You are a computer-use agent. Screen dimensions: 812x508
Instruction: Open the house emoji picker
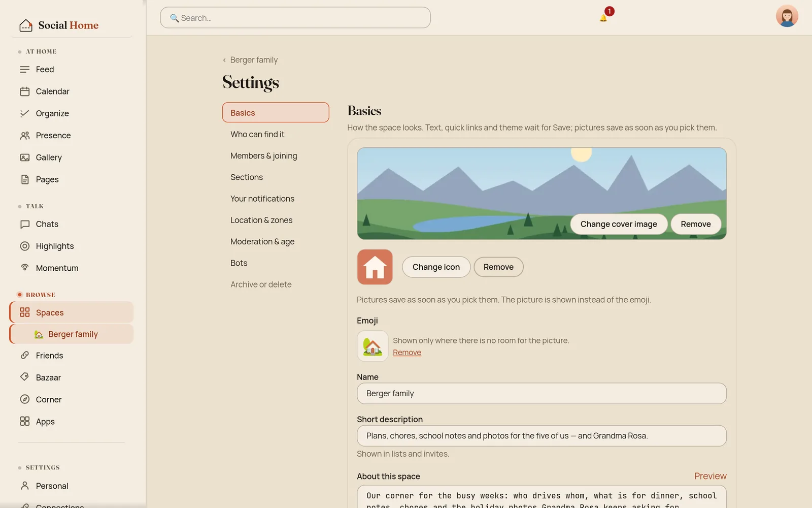(373, 346)
